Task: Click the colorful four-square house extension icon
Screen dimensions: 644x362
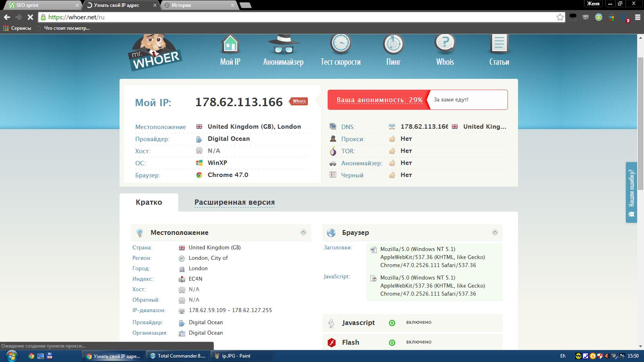Action: click(x=611, y=17)
